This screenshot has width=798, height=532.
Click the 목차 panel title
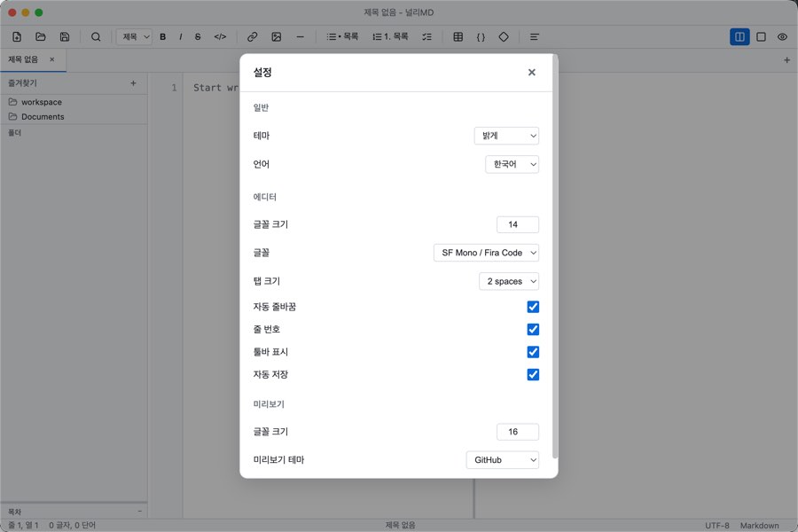tap(15, 511)
